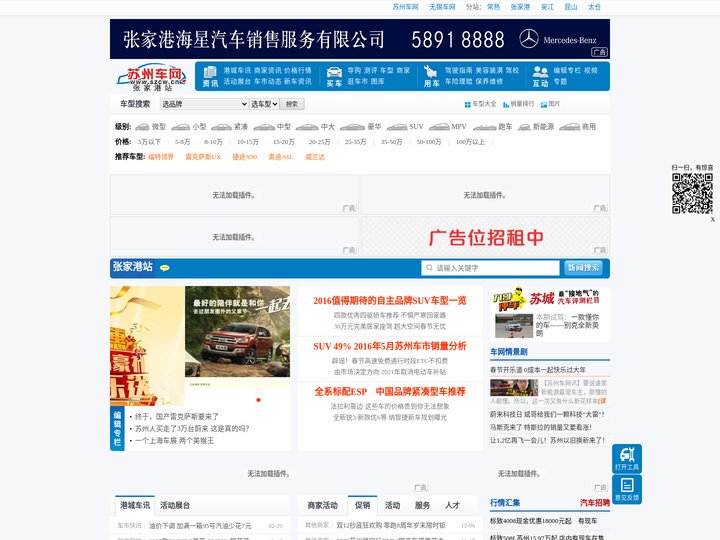
Task: Filter by 中大 car class icon
Action: (x=307, y=127)
